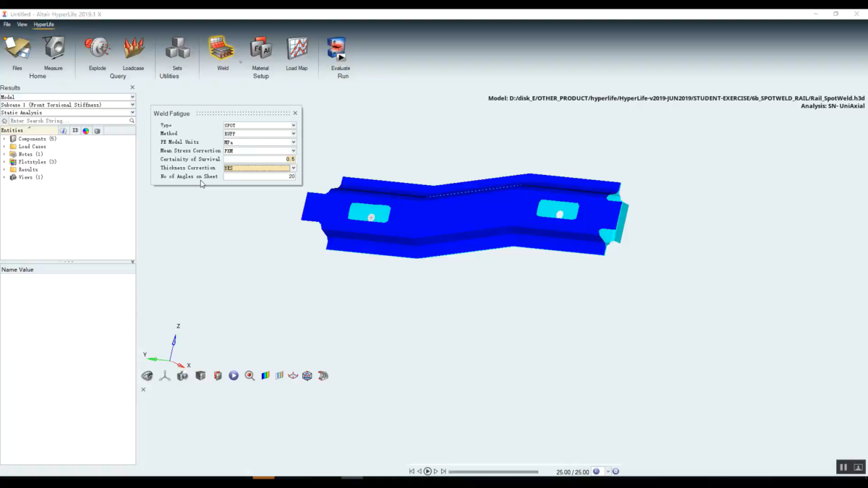
Task: Pause the video with pause overlay button
Action: point(843,468)
